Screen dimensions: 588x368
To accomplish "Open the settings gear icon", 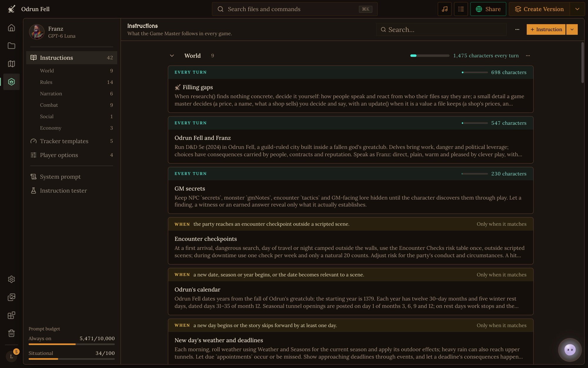I will (x=11, y=279).
